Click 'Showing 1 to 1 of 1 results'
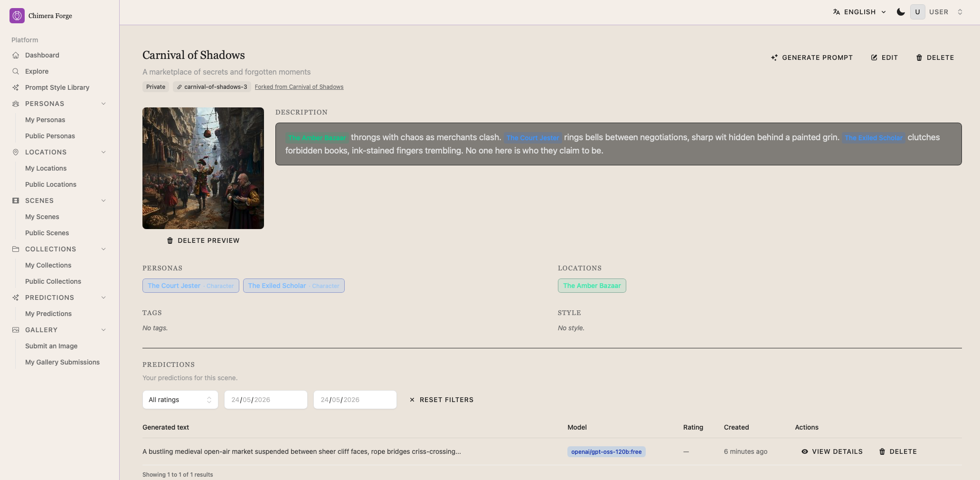Screen dimensions: 980x480 178,475
